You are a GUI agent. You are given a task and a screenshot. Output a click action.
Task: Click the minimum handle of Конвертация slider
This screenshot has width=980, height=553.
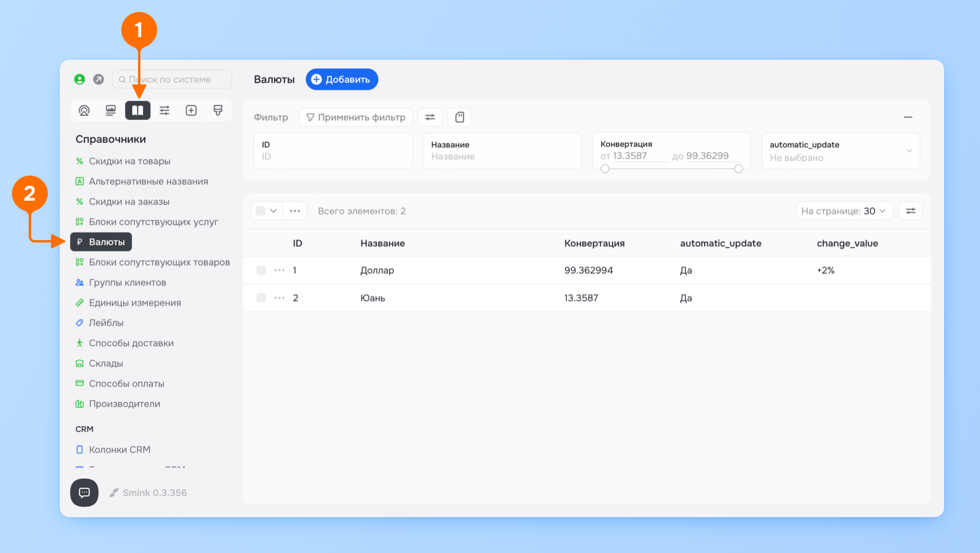(x=605, y=169)
